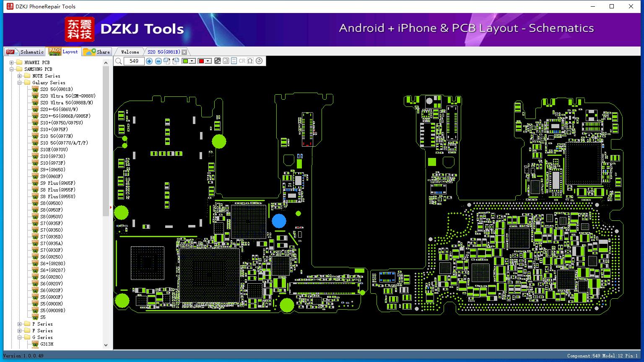This screenshot has width=644, height=362.
Task: Toggle the CR toolbar button
Action: pos(242,61)
